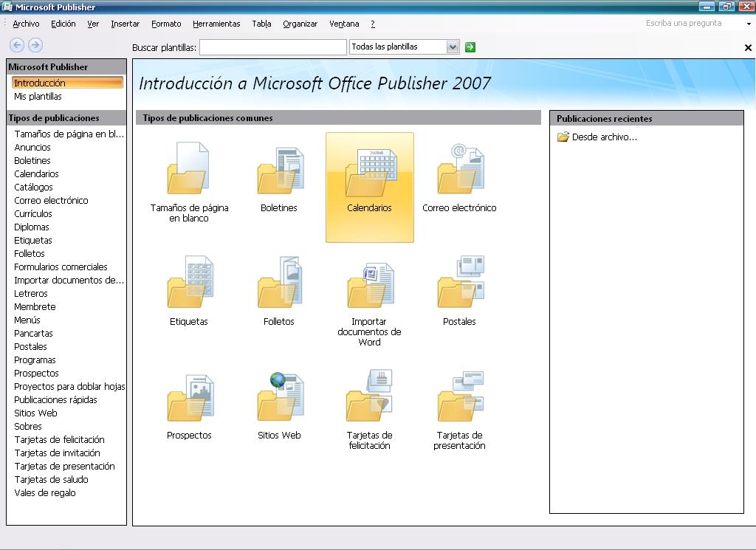Screen dimensions: 756x550
Task: Open the Tarjetas de presentación folder icon
Action: (459, 398)
